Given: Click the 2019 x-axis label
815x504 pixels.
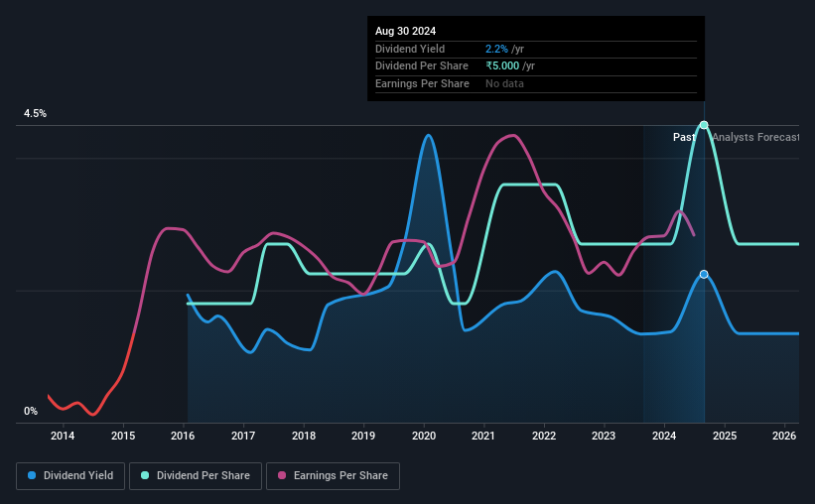Looking at the screenshot, I should pos(363,436).
